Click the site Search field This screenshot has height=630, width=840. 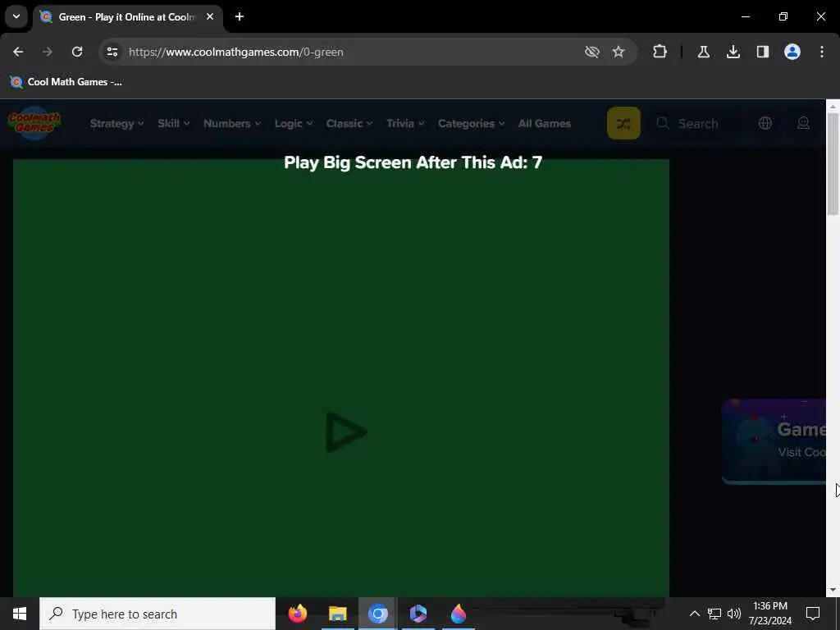(x=697, y=124)
